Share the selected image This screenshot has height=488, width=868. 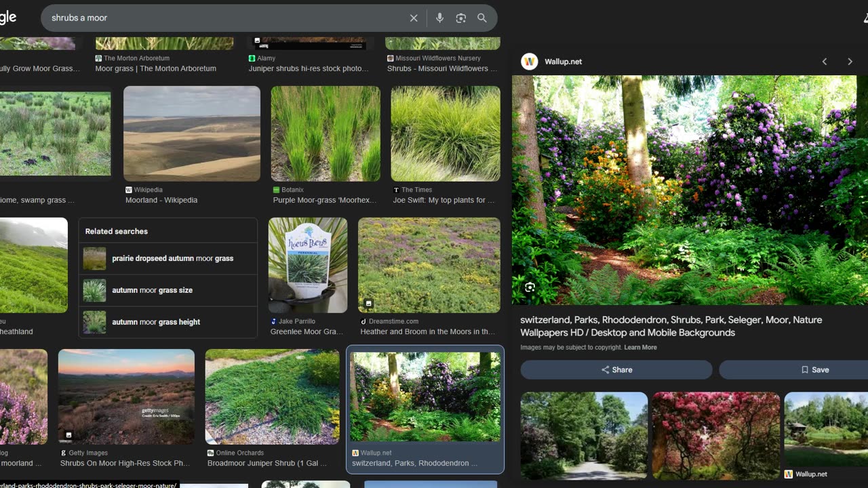coord(616,370)
